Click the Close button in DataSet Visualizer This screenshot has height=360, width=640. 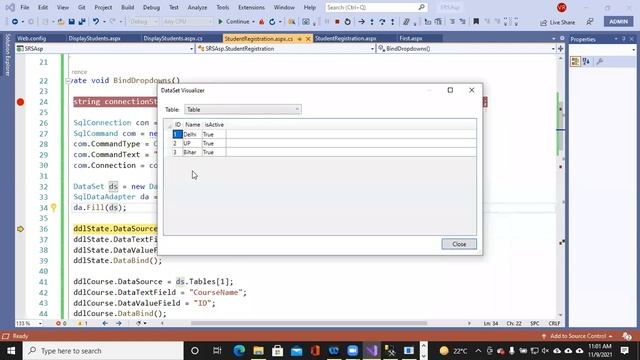[x=459, y=244]
